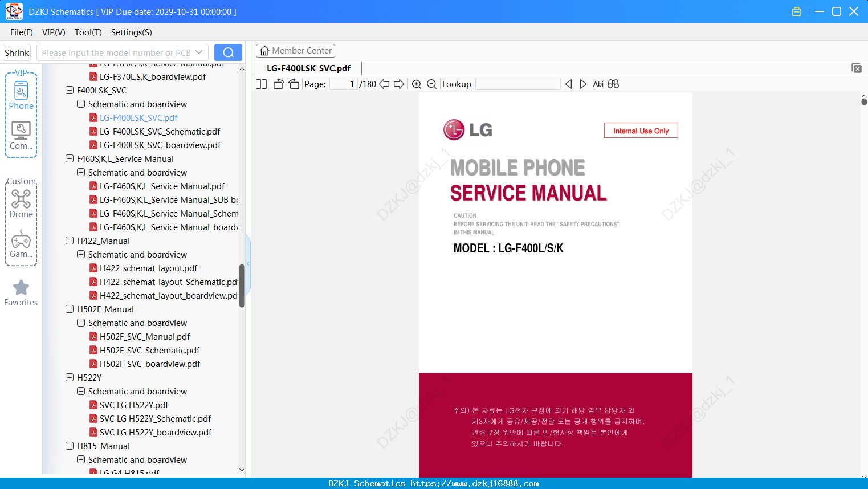
Task: Open the Tool(T) menu
Action: 88,32
